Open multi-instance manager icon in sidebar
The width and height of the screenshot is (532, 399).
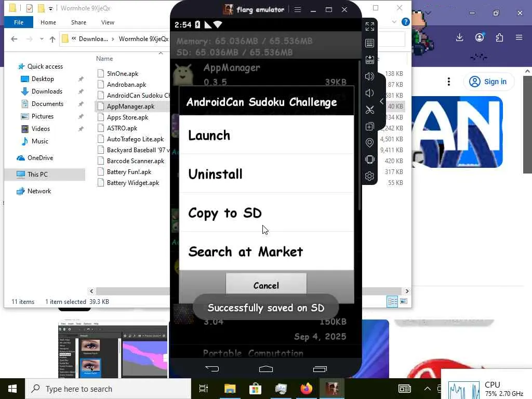[x=370, y=127]
